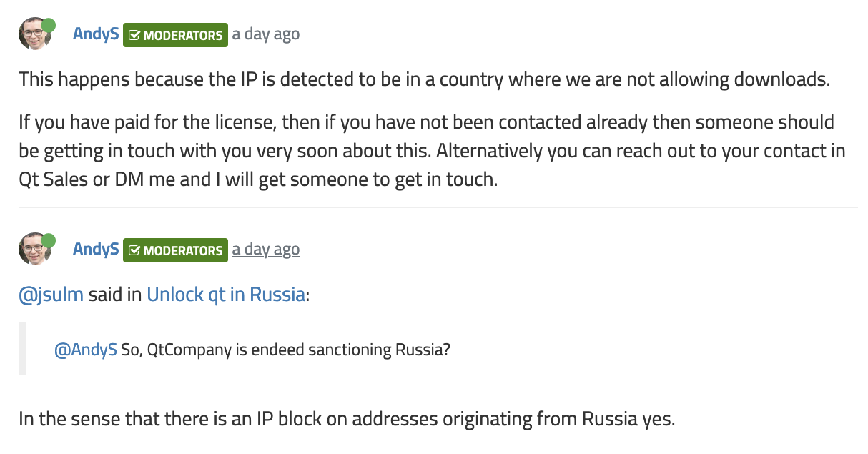Screen dimensions: 868x454
Task: Click the green online status dot on second avatar
Action: (x=49, y=241)
